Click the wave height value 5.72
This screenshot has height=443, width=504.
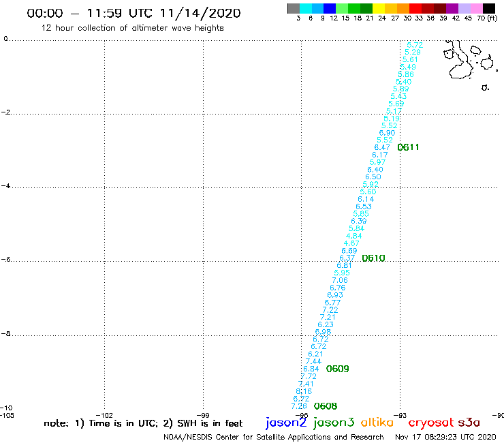click(415, 45)
